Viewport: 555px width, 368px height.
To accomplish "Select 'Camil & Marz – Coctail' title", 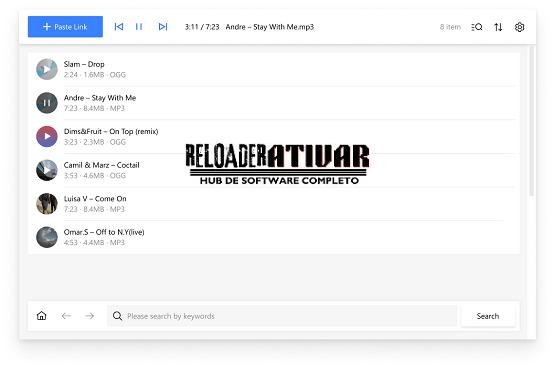I will [x=102, y=165].
